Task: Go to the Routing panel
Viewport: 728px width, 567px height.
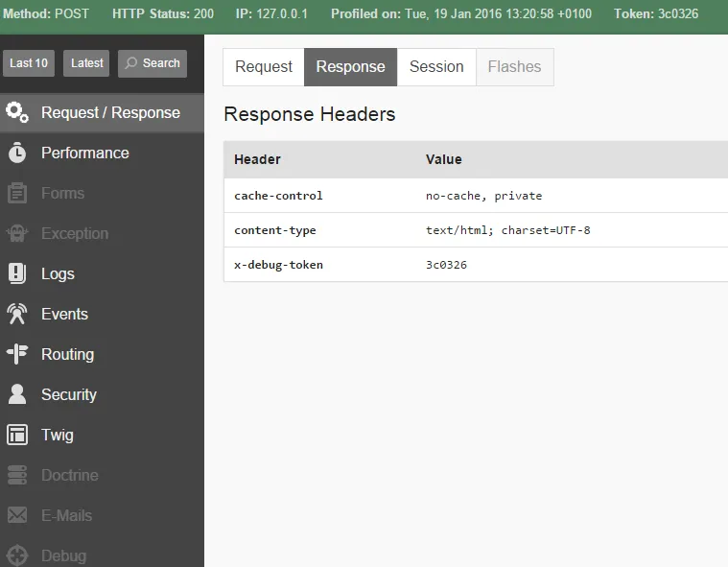Action: pos(102,354)
